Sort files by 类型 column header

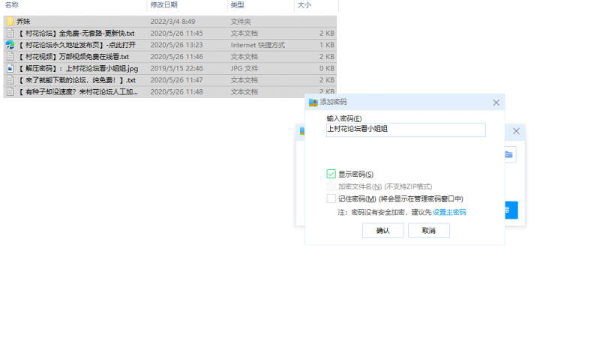pos(237,5)
